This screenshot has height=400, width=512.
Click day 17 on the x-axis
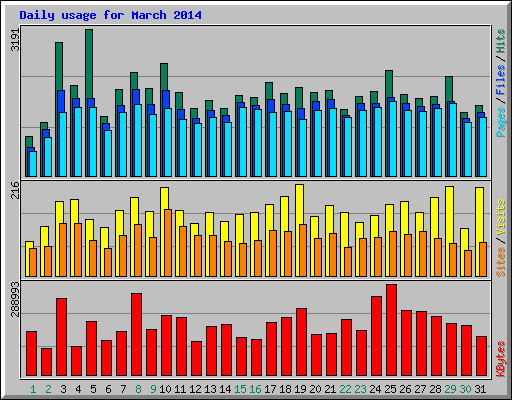[x=270, y=389]
